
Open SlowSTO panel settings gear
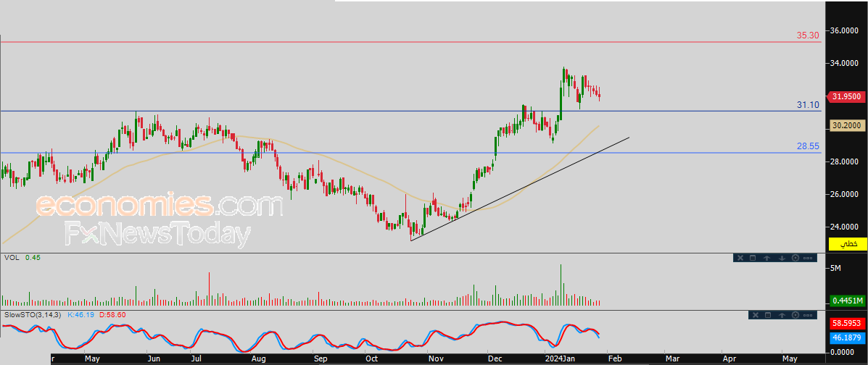[x=795, y=315]
